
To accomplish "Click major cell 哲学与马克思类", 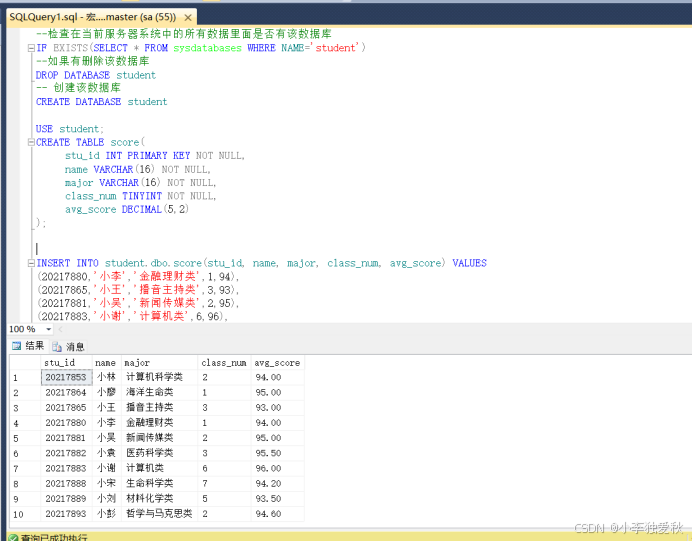I will (x=159, y=514).
